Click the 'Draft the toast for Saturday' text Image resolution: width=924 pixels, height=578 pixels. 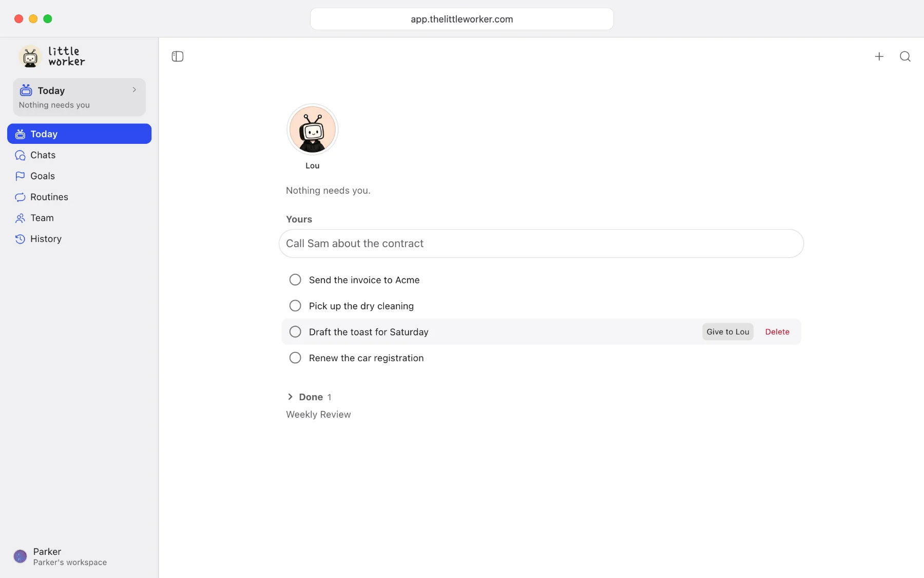tap(369, 332)
